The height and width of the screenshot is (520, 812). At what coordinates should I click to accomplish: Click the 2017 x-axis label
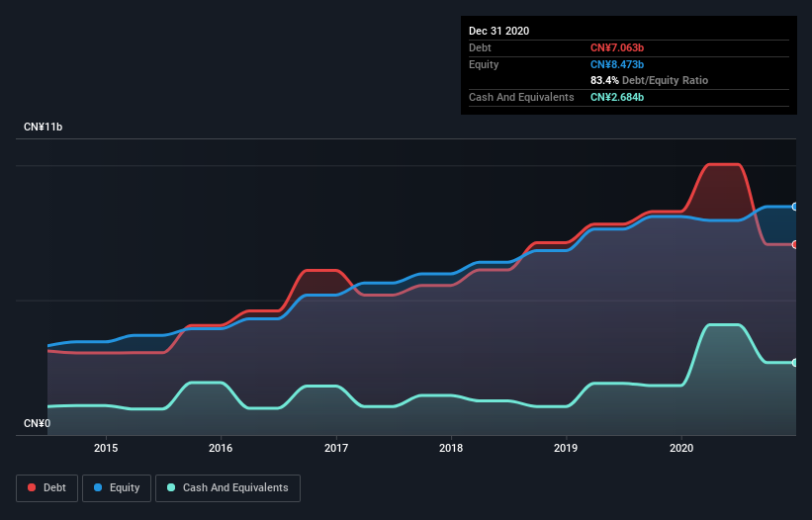[336, 448]
